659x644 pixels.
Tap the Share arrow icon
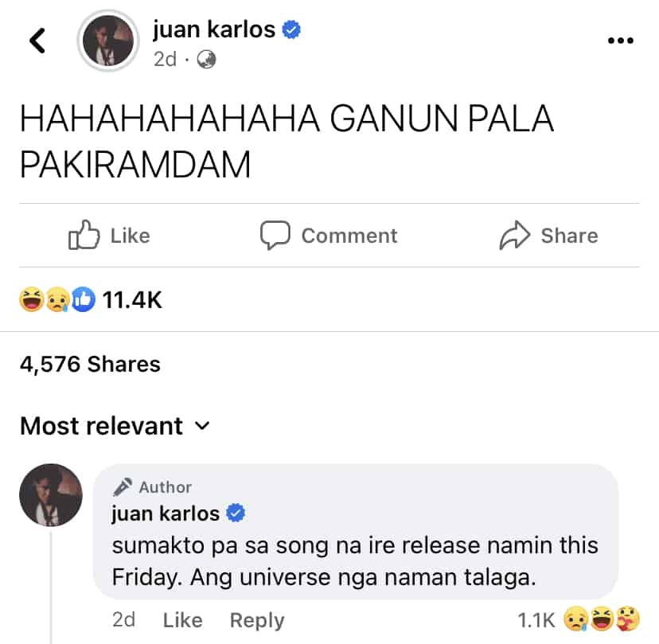coord(514,235)
